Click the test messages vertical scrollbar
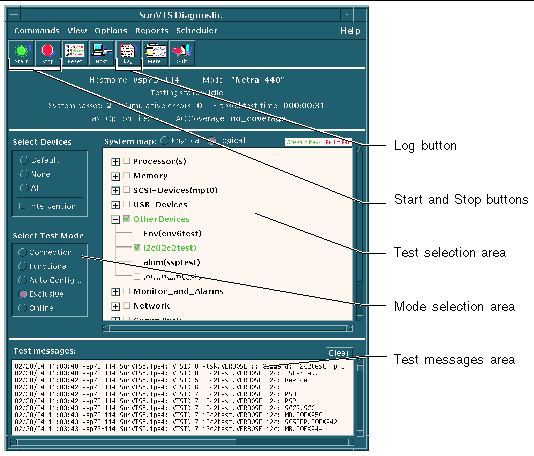This screenshot has height=456, width=534. [x=360, y=397]
